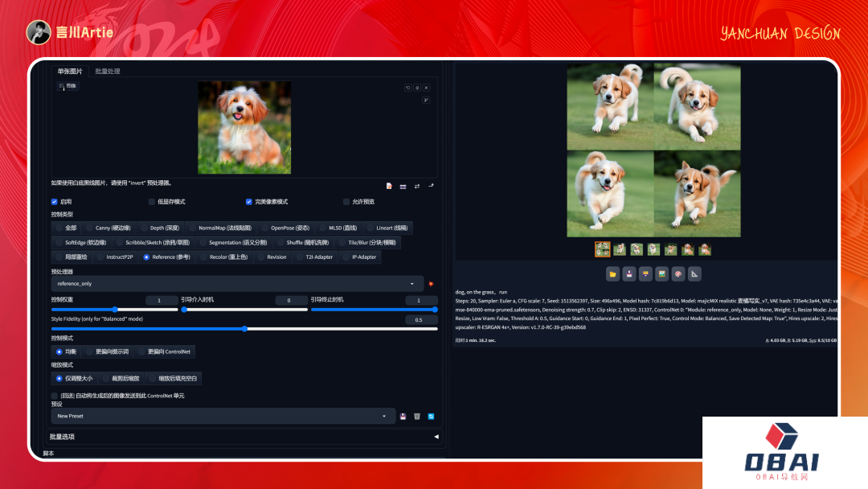
Task: Click the mirror webcam swap arrows icon
Action: [x=417, y=186]
